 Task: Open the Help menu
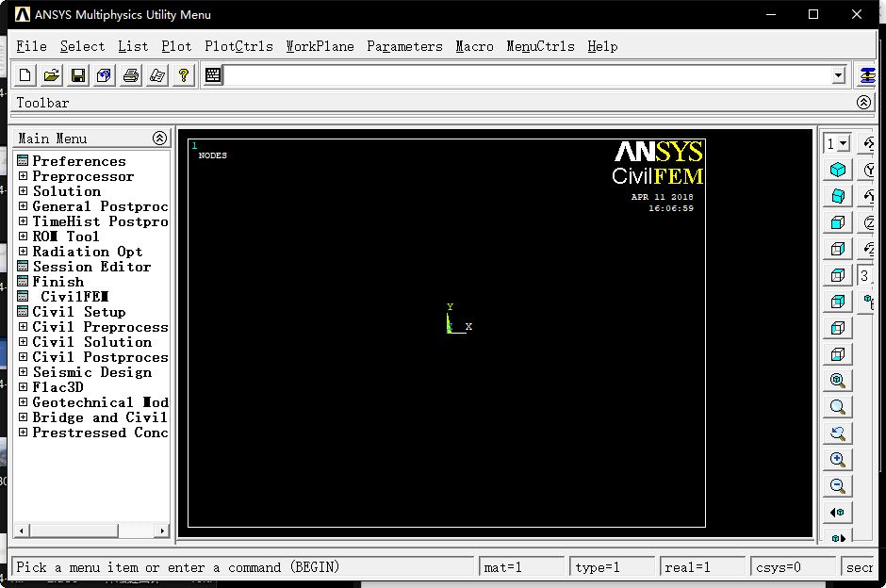click(x=602, y=46)
